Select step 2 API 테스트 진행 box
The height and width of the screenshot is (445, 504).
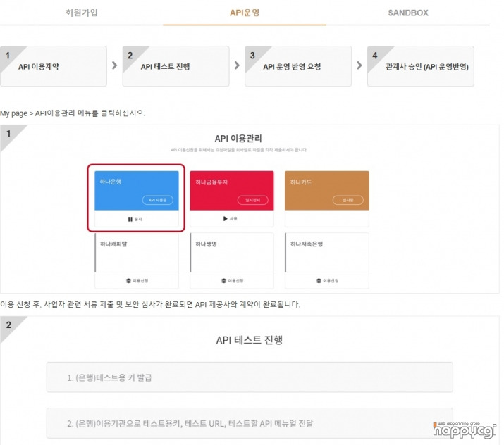click(x=176, y=66)
